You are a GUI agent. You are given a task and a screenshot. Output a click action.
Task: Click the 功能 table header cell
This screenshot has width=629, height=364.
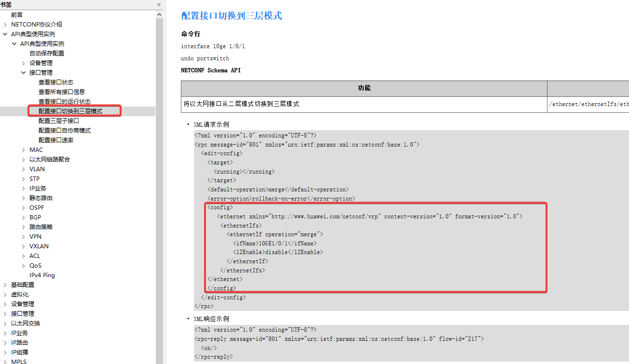[364, 88]
